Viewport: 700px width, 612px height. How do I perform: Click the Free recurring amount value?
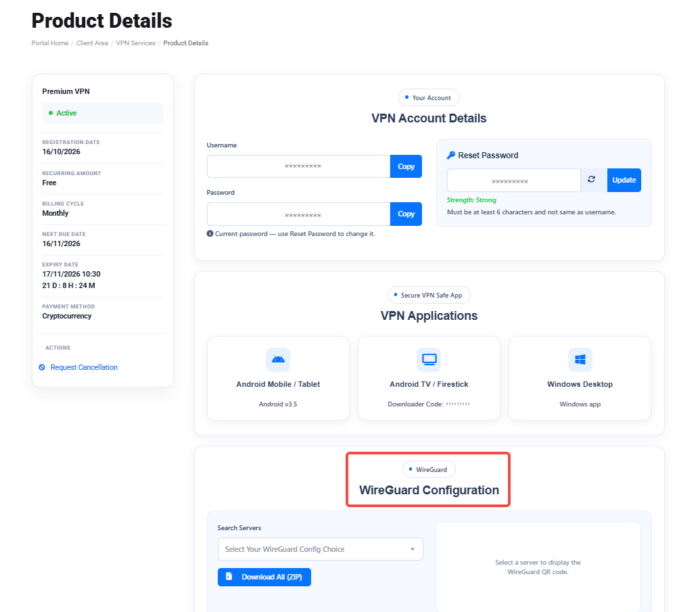[x=49, y=183]
